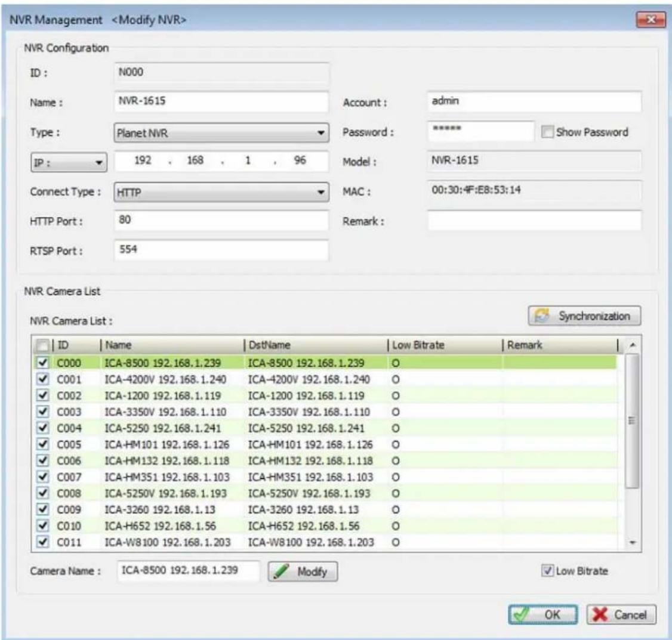Uncheck camera C010 checkbox
This screenshot has width=672, height=640.
click(42, 525)
